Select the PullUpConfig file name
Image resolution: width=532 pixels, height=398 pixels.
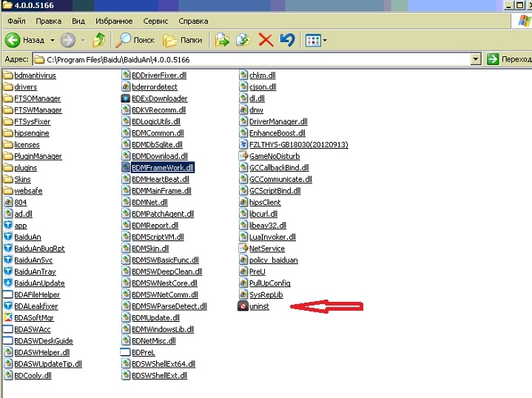[270, 283]
